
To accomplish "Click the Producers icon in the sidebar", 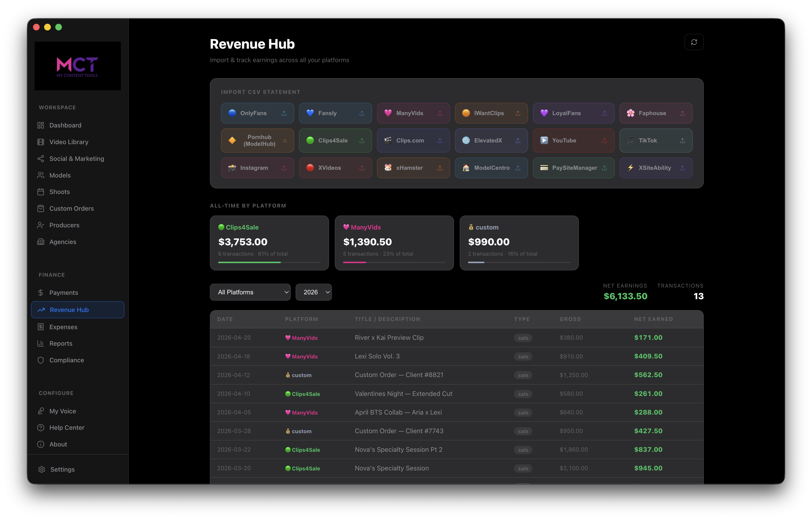I will click(x=41, y=225).
